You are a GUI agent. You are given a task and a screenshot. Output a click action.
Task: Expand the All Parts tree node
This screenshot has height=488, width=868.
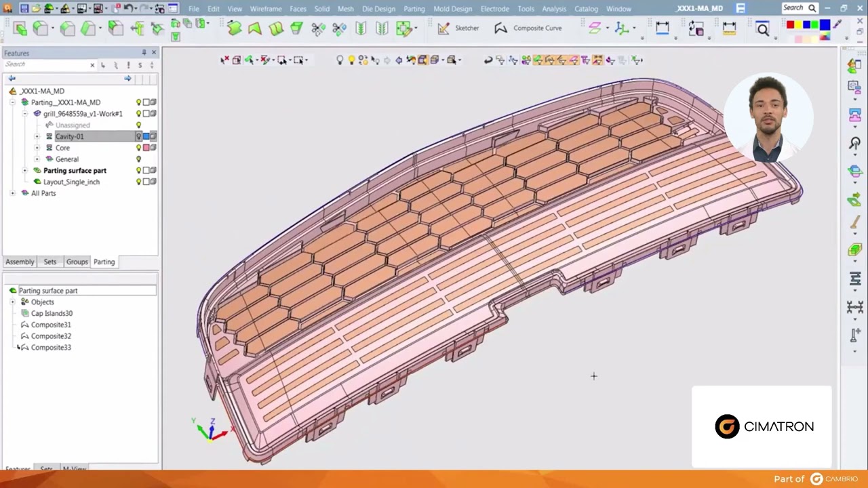point(13,193)
